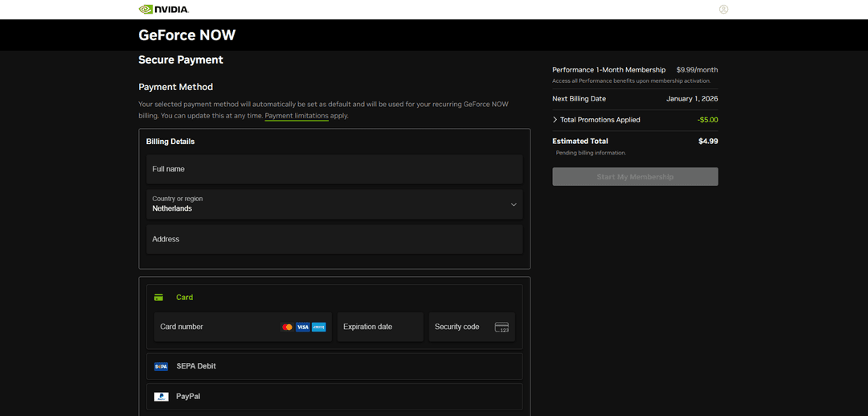Click the Mastercard logo in card field
Screen dimensions: 868x416
click(x=287, y=327)
